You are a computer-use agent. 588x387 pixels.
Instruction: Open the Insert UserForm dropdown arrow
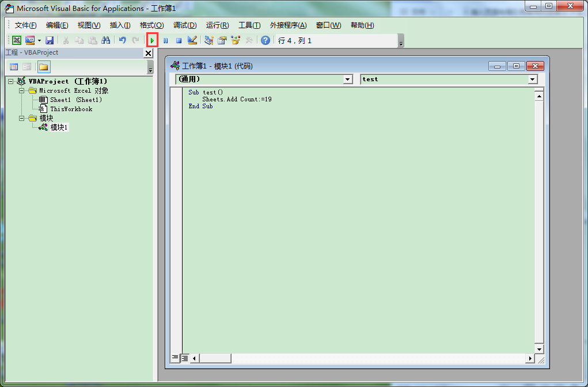[x=39, y=40]
